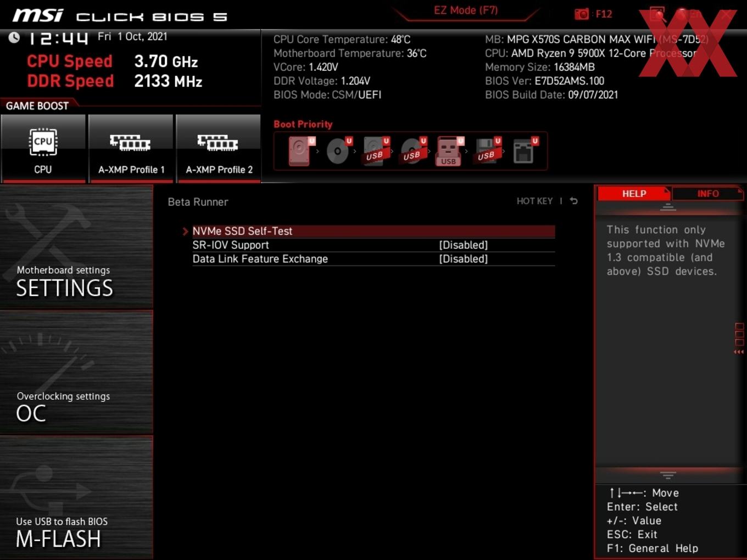Change the SR-IOV Support [Disabled] value

pos(463,245)
